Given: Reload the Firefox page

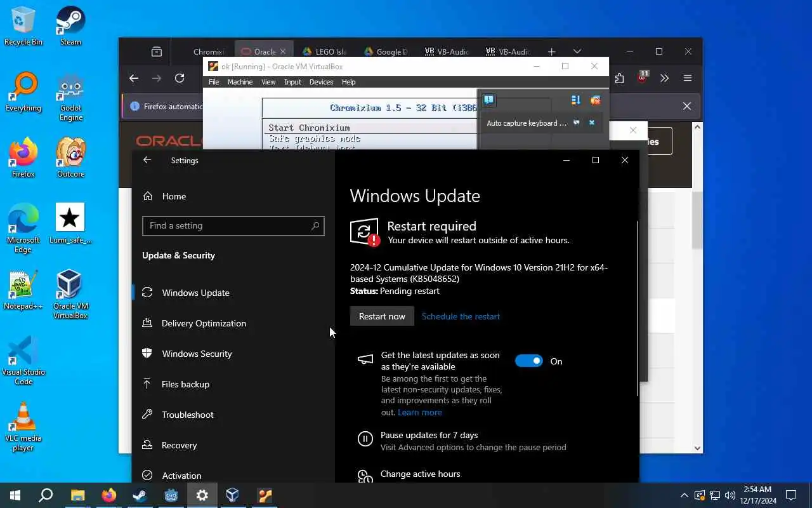Looking at the screenshot, I should pyautogui.click(x=180, y=78).
